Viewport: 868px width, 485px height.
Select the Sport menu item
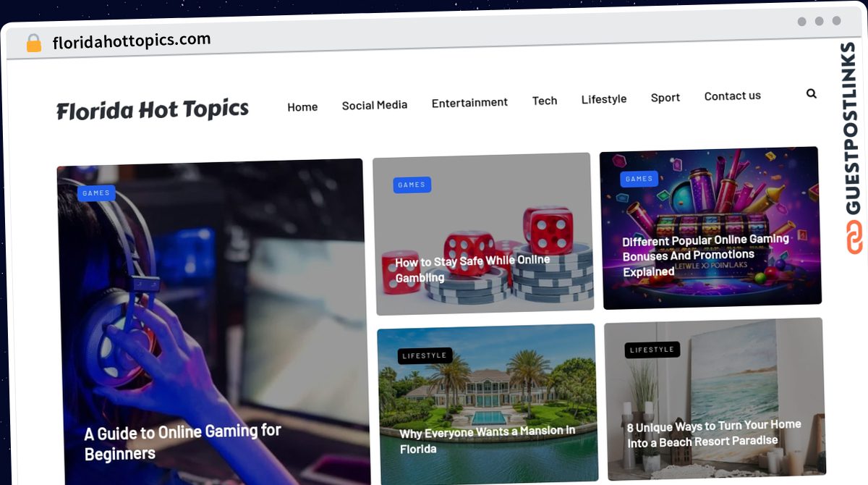(665, 97)
